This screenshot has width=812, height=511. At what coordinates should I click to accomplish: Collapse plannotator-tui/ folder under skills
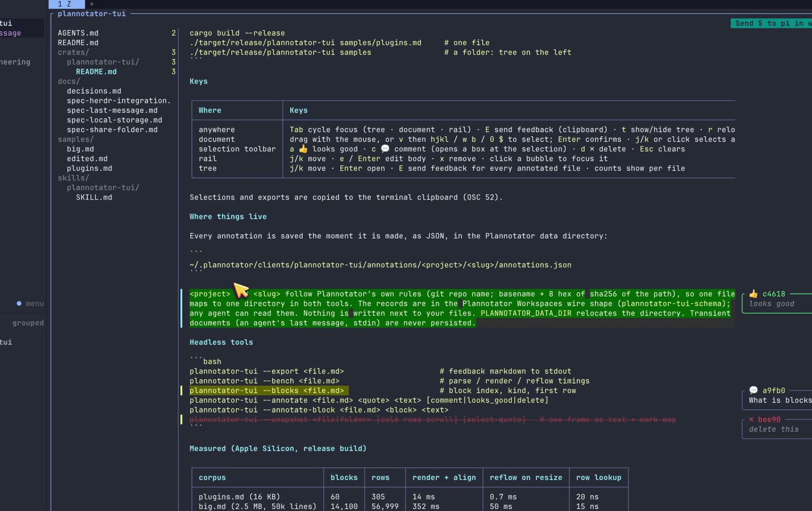[x=103, y=187]
